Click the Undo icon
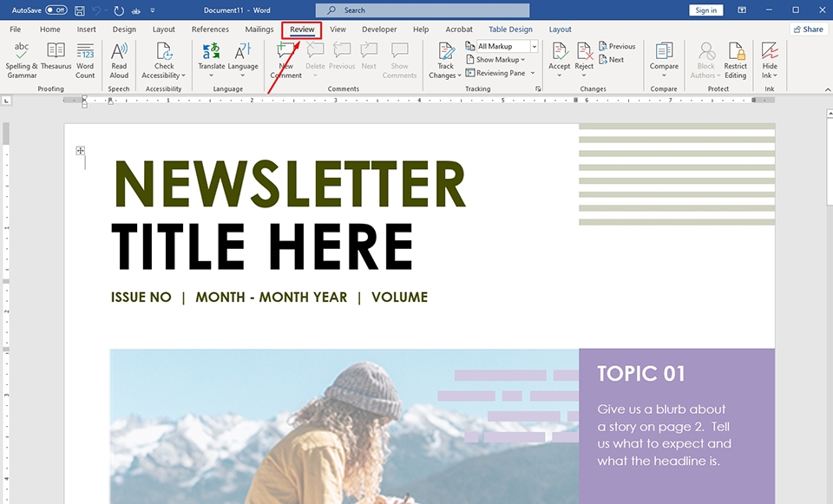The height and width of the screenshot is (504, 833). [x=96, y=10]
